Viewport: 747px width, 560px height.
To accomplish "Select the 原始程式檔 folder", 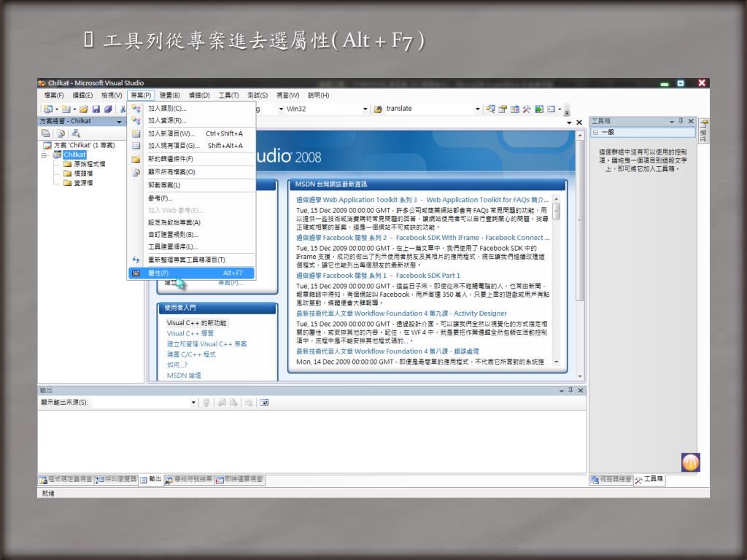I will [x=85, y=164].
